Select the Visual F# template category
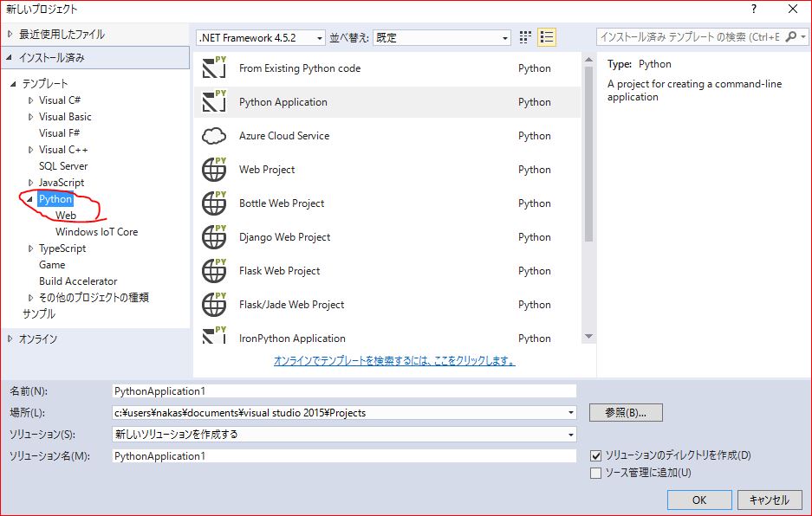This screenshot has height=516, width=812. coord(60,133)
